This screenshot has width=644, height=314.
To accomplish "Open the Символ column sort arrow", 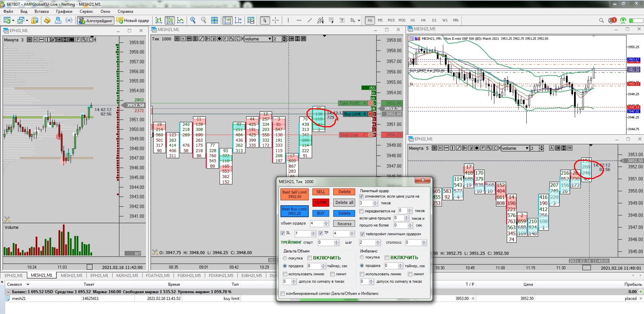I will point(28,284).
